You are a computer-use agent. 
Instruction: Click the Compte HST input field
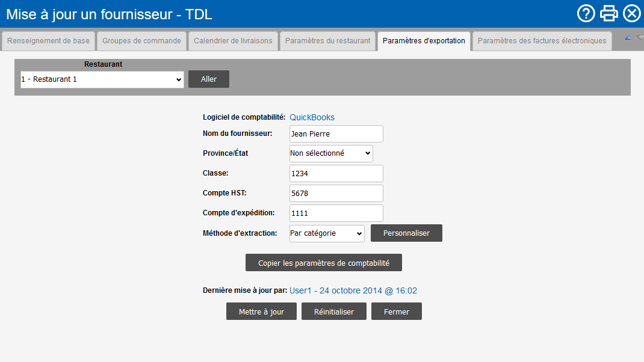click(336, 194)
